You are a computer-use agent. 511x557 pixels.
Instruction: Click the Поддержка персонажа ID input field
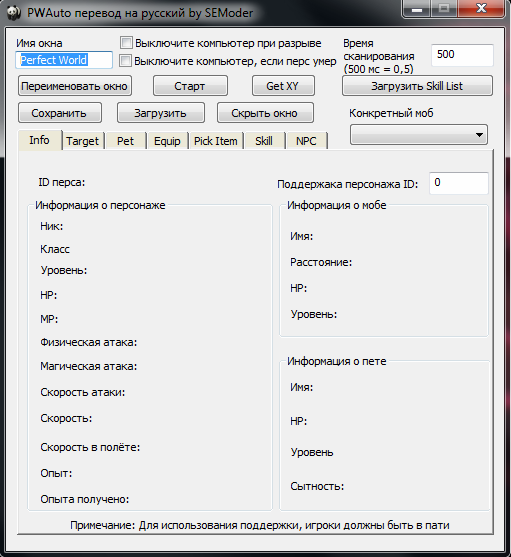[459, 183]
